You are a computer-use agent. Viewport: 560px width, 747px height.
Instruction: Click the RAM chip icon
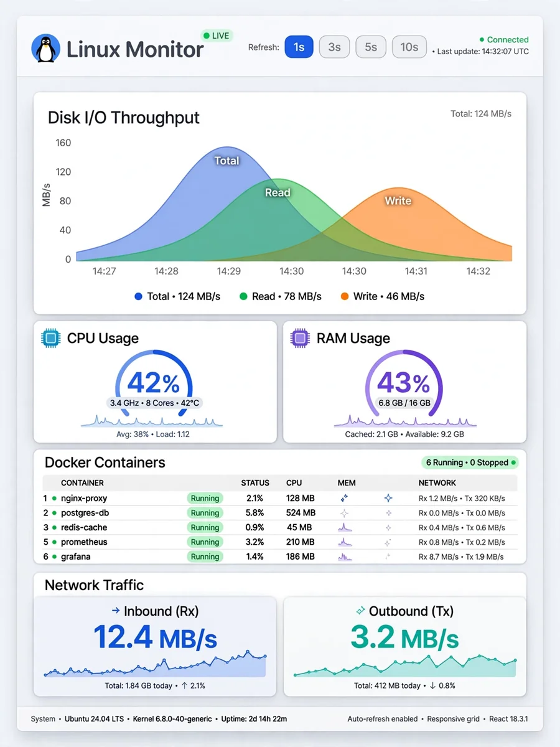click(300, 338)
